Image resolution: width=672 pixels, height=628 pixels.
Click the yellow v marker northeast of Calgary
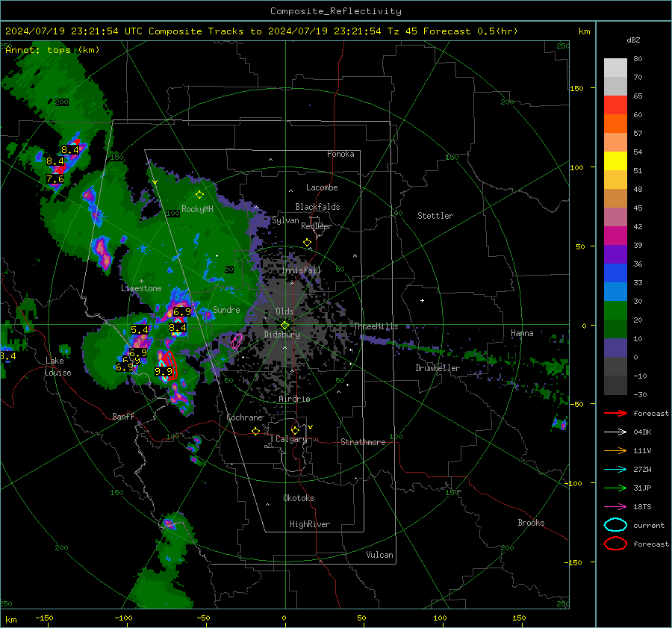[x=311, y=427]
